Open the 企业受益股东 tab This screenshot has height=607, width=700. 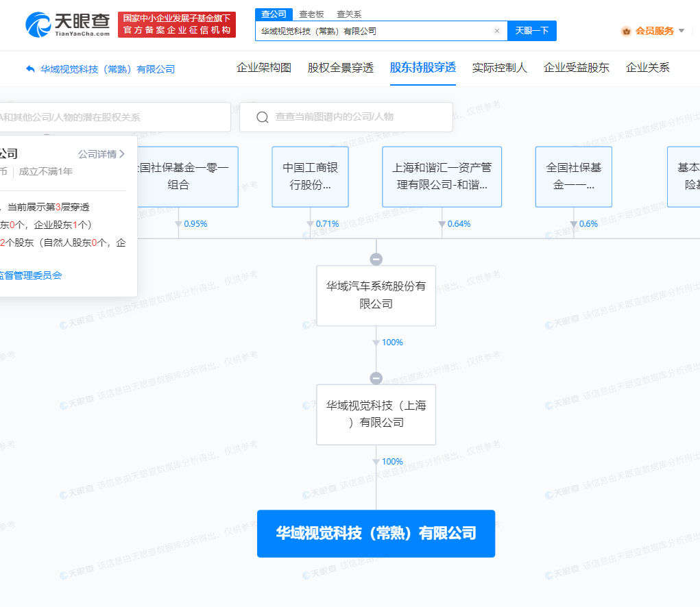tap(577, 68)
